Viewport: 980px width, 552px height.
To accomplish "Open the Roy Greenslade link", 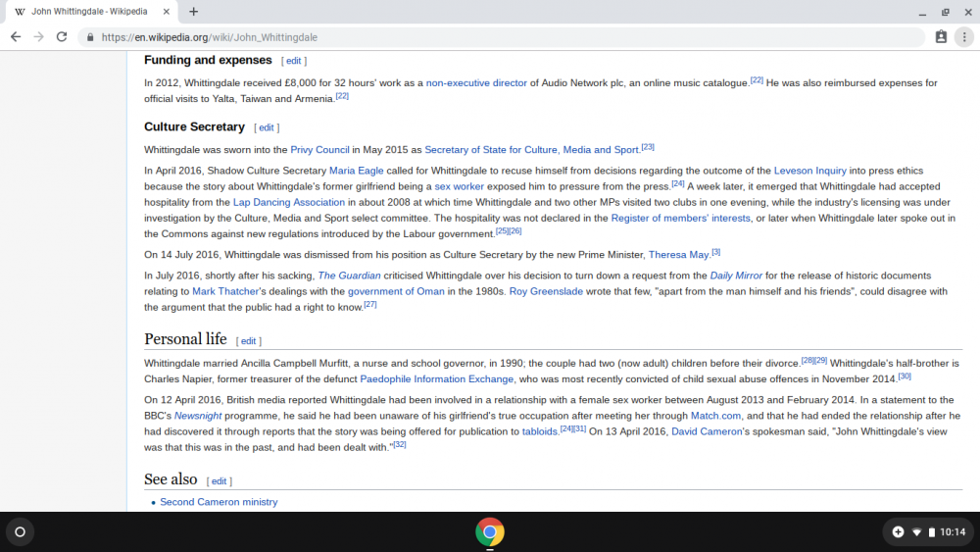I will pyautogui.click(x=546, y=291).
